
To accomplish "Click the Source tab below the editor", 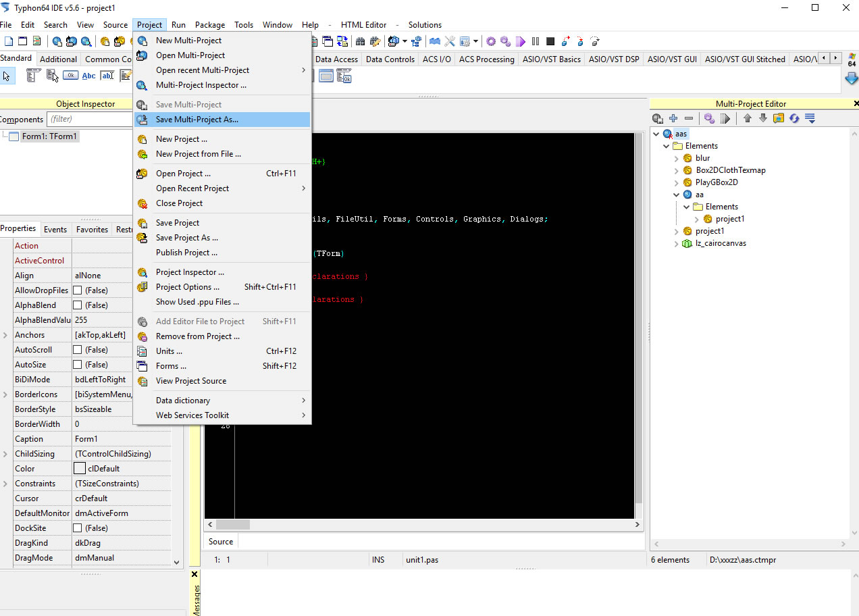I will pyautogui.click(x=221, y=542).
